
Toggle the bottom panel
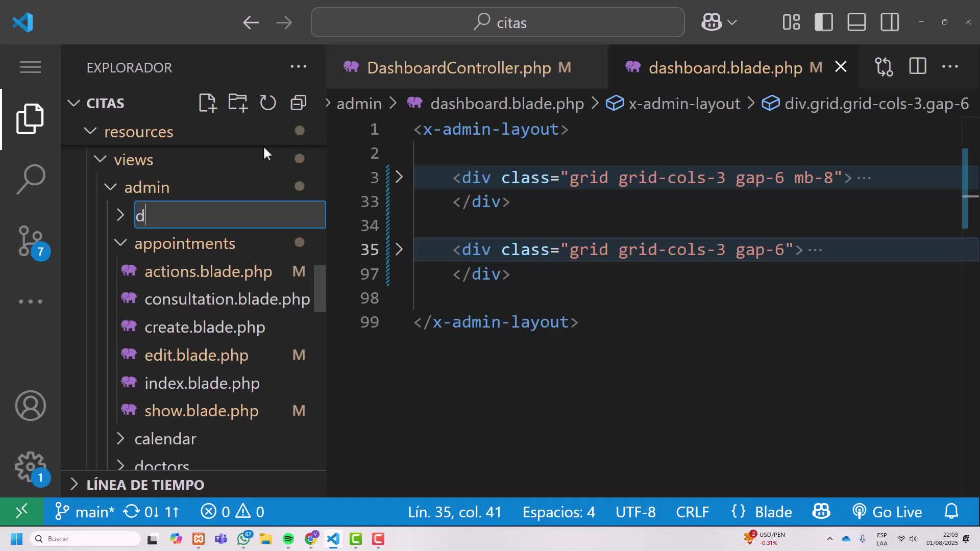click(x=856, y=22)
